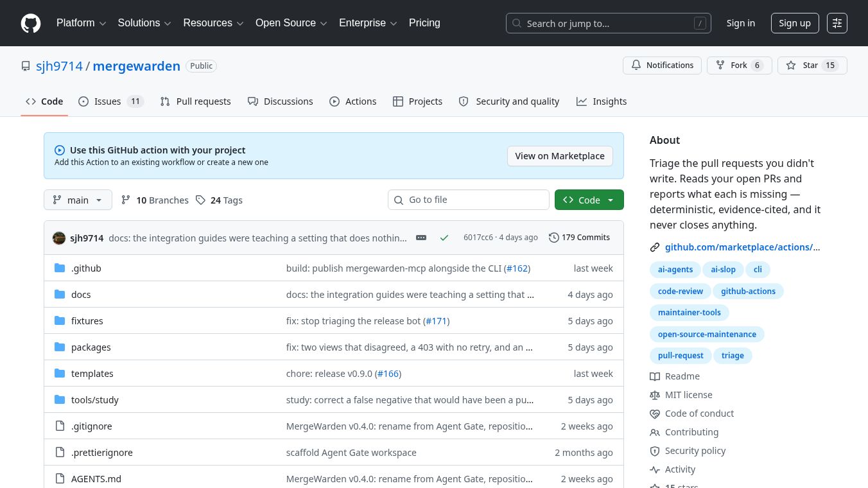Screen dimensions: 868x488
Task: Expand the Open Source menu
Action: (x=291, y=23)
